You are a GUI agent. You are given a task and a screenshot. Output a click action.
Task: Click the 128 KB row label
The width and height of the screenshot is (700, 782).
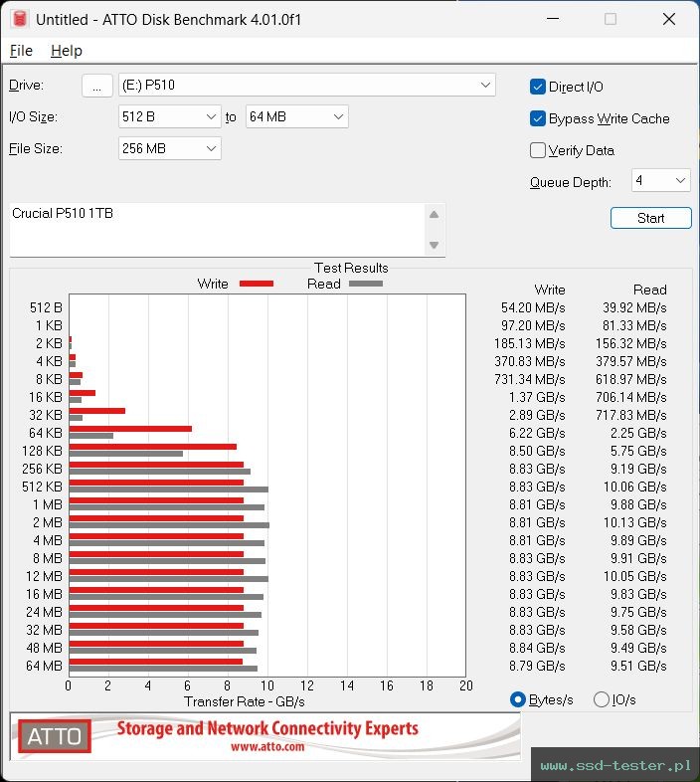tap(42, 451)
